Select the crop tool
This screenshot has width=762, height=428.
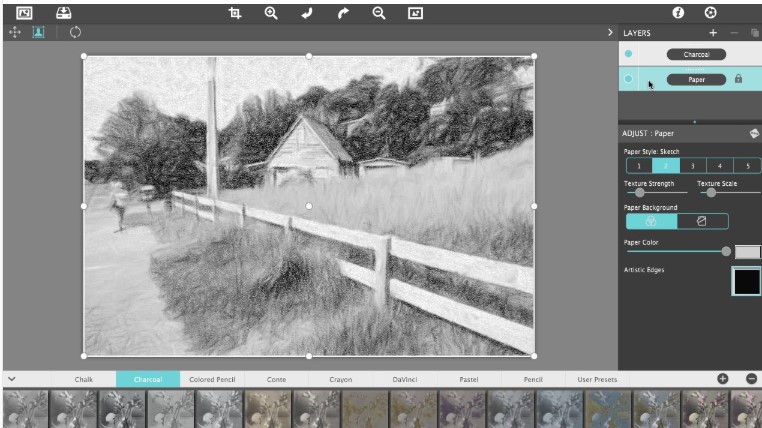[235, 13]
